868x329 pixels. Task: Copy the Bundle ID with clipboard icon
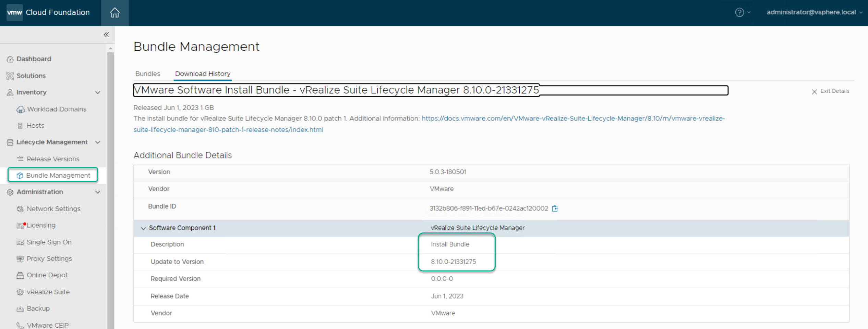[555, 208]
